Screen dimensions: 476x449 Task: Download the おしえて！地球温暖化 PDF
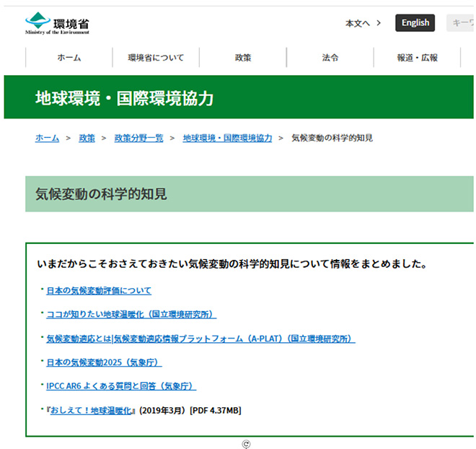click(x=92, y=410)
